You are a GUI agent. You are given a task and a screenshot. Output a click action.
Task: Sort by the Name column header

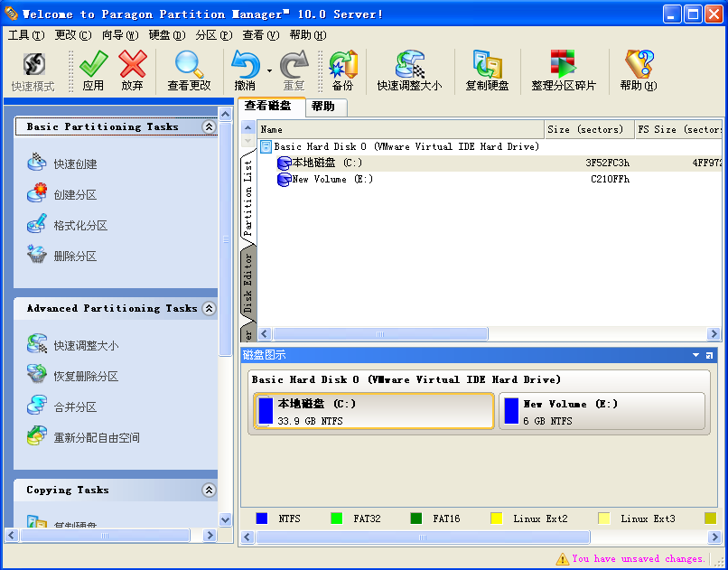[x=400, y=129]
